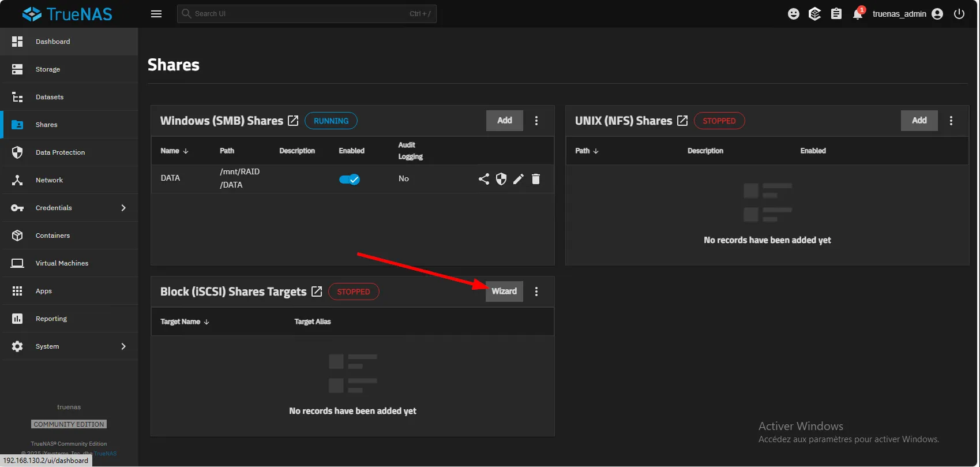Edit the DATA share with pencil icon
Viewport: 980px width, 467px height.
tap(519, 179)
